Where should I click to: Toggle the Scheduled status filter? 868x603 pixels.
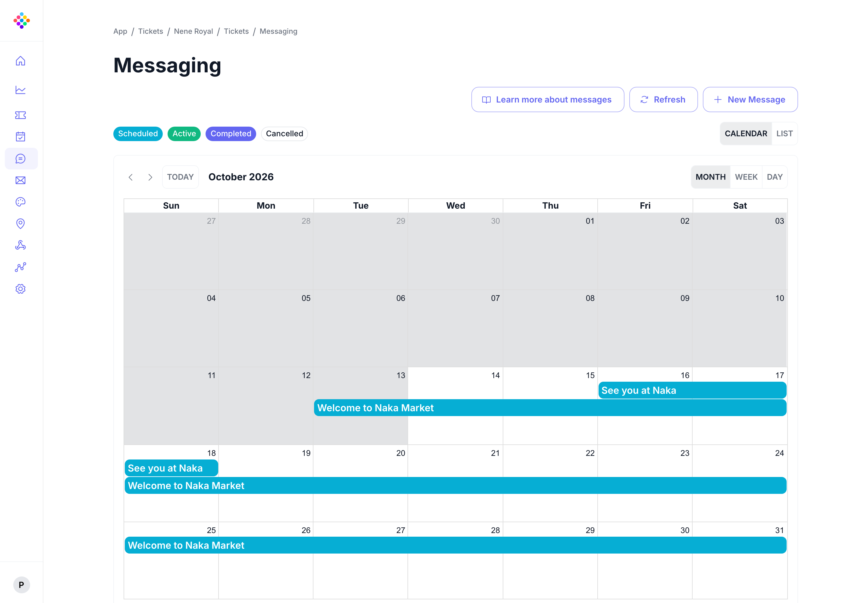click(138, 133)
